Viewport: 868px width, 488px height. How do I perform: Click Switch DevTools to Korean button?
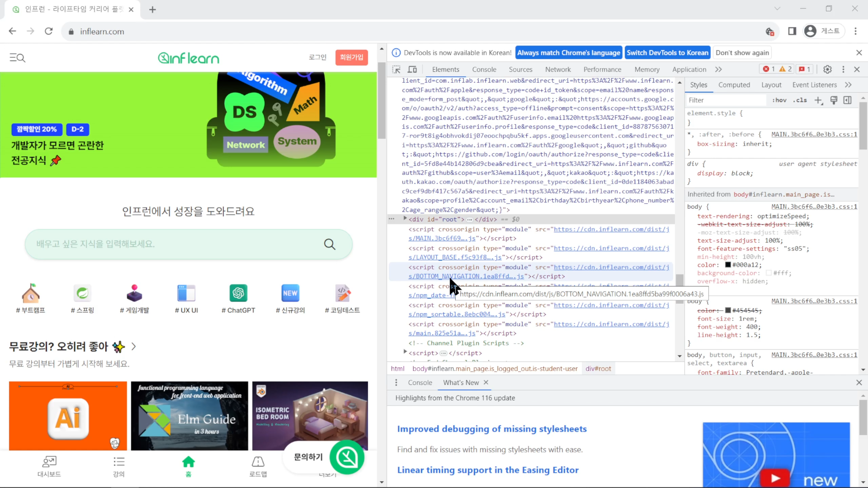click(667, 53)
